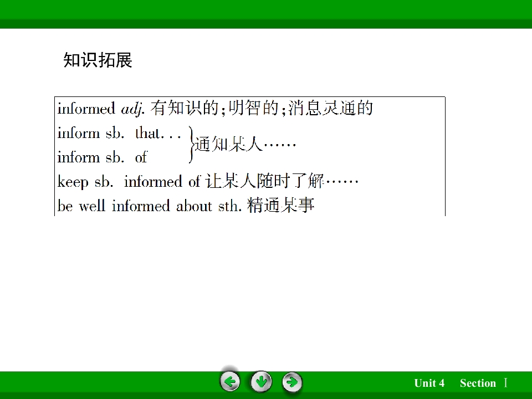Click the word informed in first row
Screen dimensions: 532x399
click(x=86, y=109)
